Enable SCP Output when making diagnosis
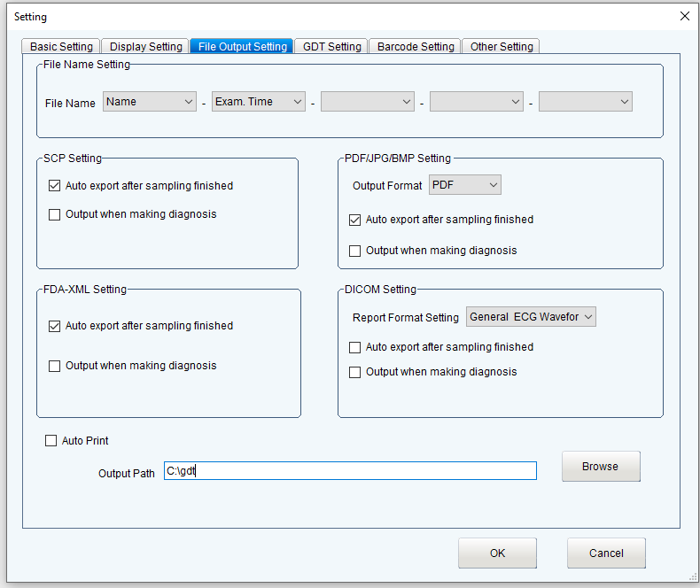Screen dimensions: 700x588 [x=54, y=214]
